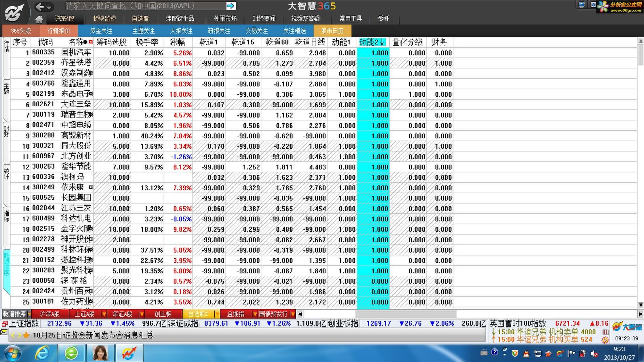The image size is (644, 362).
Task: Expand the 上证A股 dropdown arrow
Action: (x=104, y=314)
